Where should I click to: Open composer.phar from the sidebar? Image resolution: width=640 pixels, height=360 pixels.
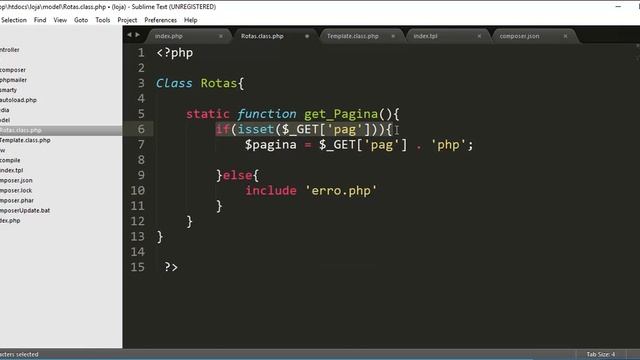(17, 200)
